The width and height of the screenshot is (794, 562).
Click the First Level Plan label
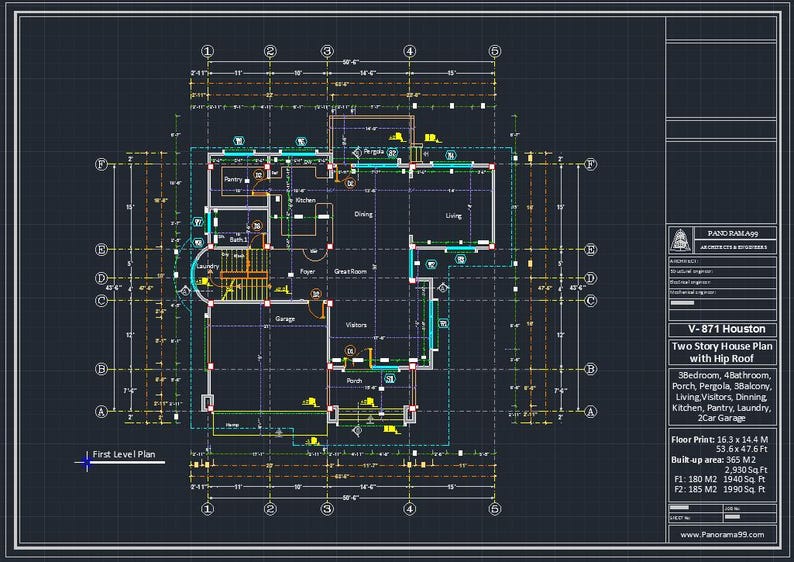click(124, 454)
